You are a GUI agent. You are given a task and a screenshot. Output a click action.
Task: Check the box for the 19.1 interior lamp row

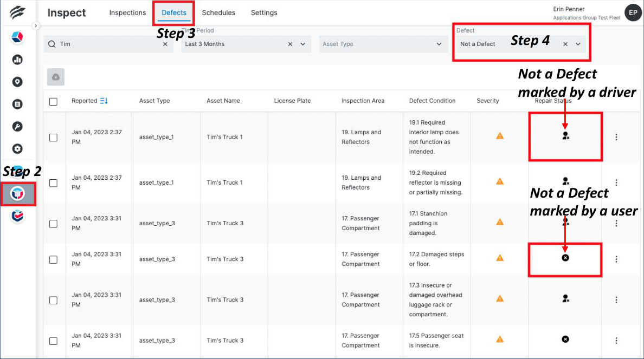[53, 138]
